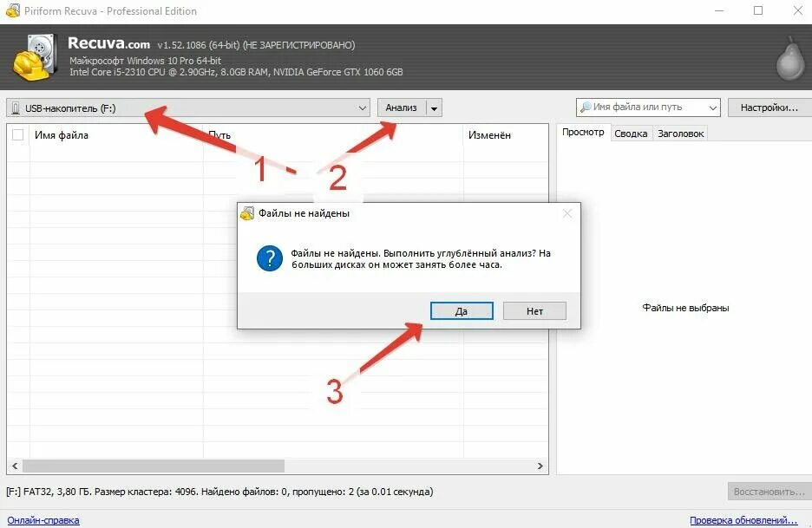Click the Изменён column header
This screenshot has height=528, width=812.
pyautogui.click(x=506, y=135)
